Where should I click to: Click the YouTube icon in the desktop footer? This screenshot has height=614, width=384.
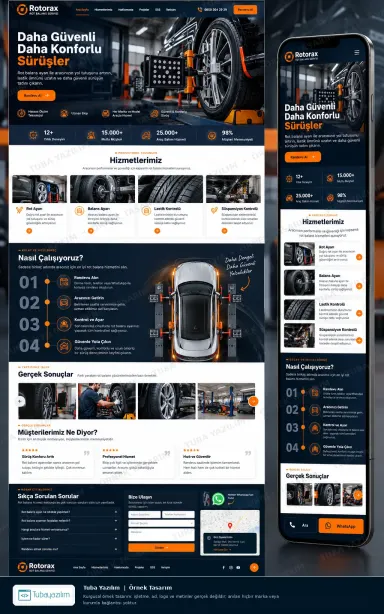[238, 567]
